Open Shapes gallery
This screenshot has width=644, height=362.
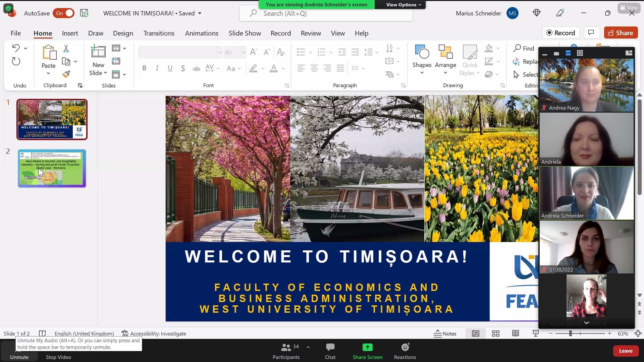click(x=422, y=59)
